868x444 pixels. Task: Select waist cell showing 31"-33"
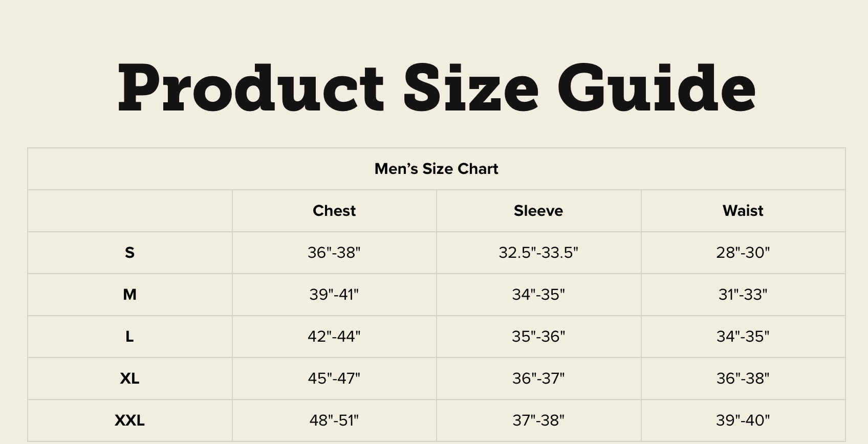click(743, 295)
